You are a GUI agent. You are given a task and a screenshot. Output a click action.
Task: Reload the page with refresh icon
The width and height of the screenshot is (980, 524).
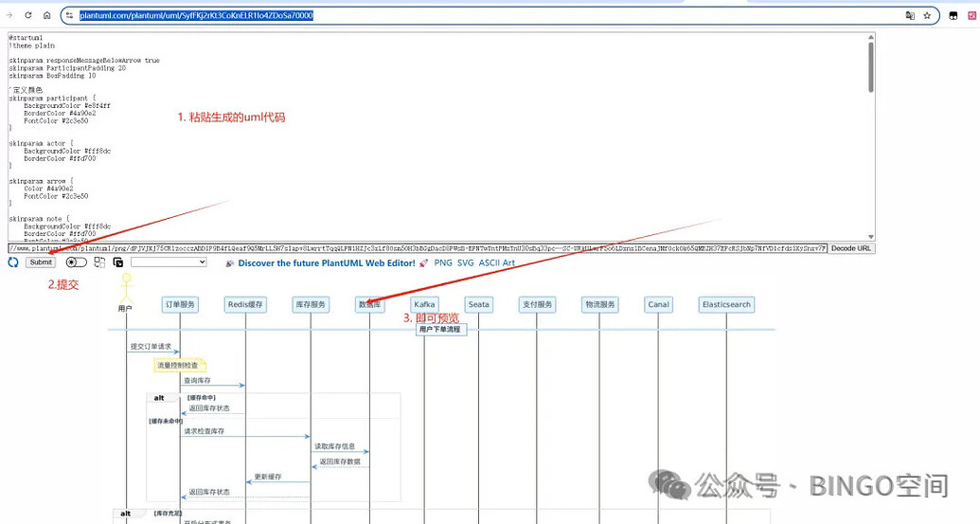pyautogui.click(x=28, y=15)
